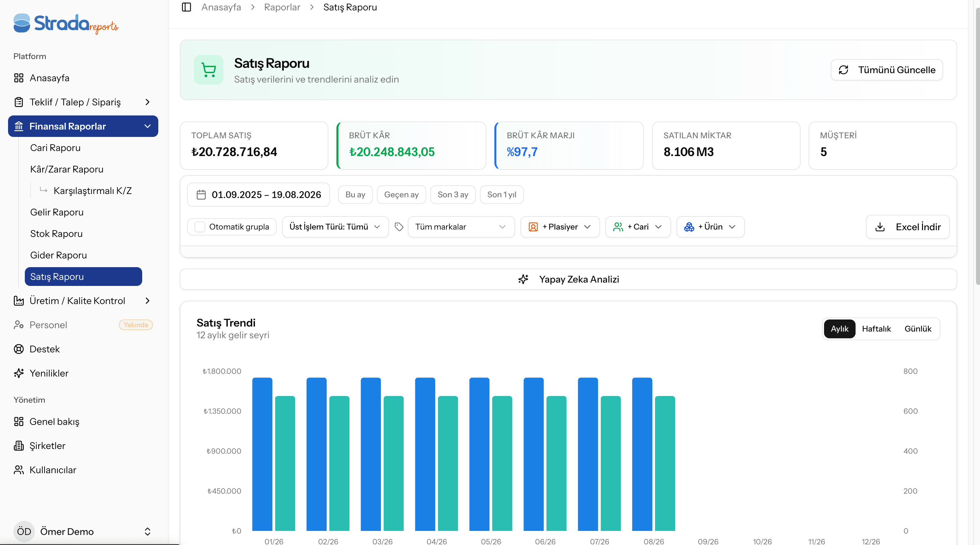Click the ÖD user avatar

tap(24, 531)
